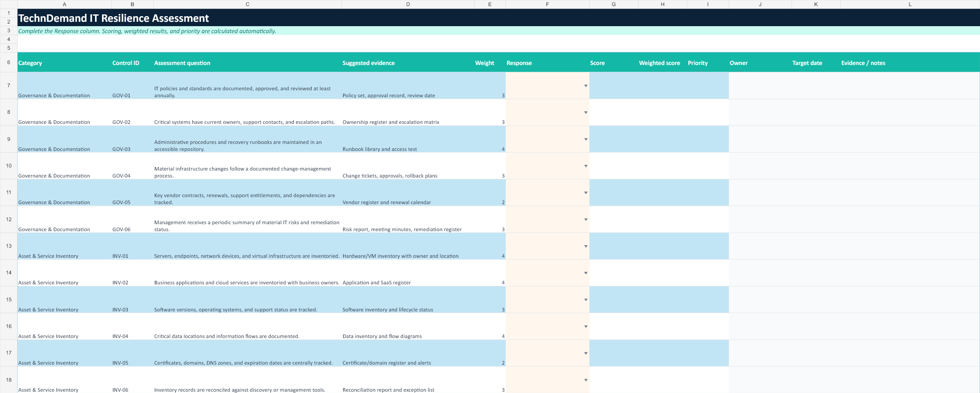Select the GOV-01 control ID cell
The width and height of the screenshot is (980, 393).
click(133, 85)
